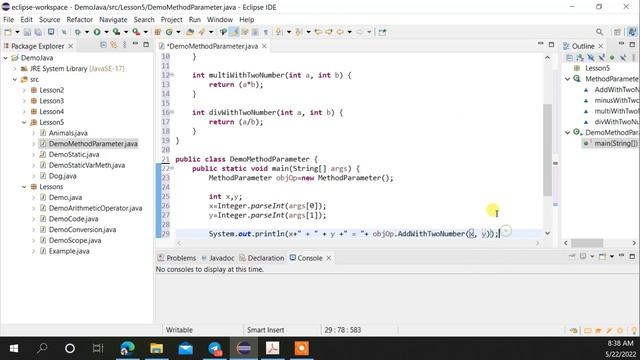Image resolution: width=640 pixels, height=360 pixels.
Task: Click the Last Edit Location arrow icon
Action: point(319,32)
